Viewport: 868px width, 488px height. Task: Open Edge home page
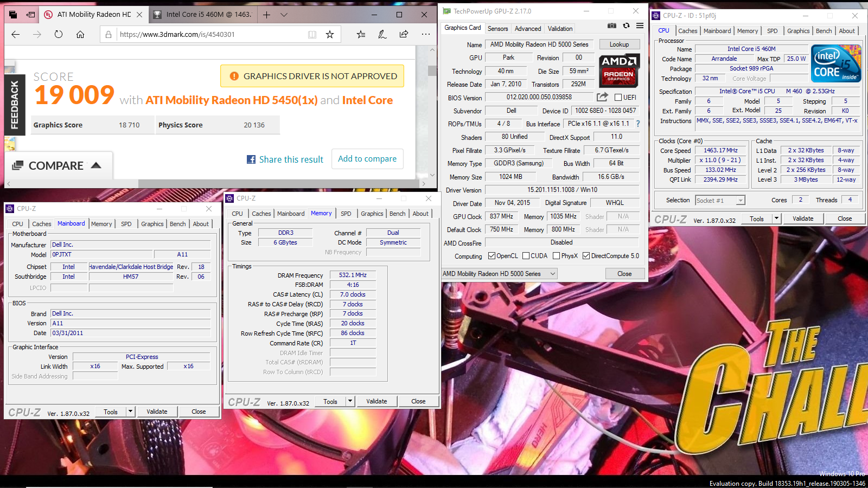[x=80, y=34]
